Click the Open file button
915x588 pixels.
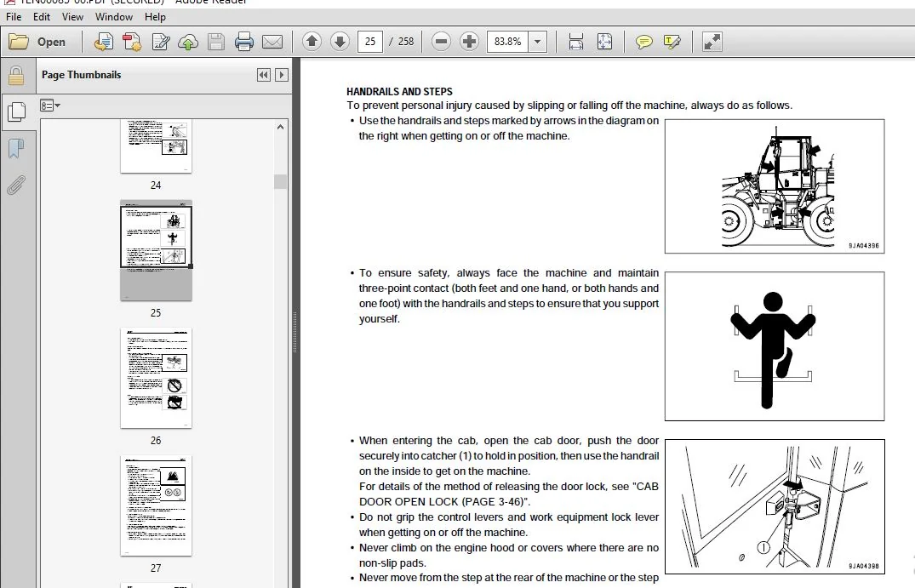[x=37, y=42]
